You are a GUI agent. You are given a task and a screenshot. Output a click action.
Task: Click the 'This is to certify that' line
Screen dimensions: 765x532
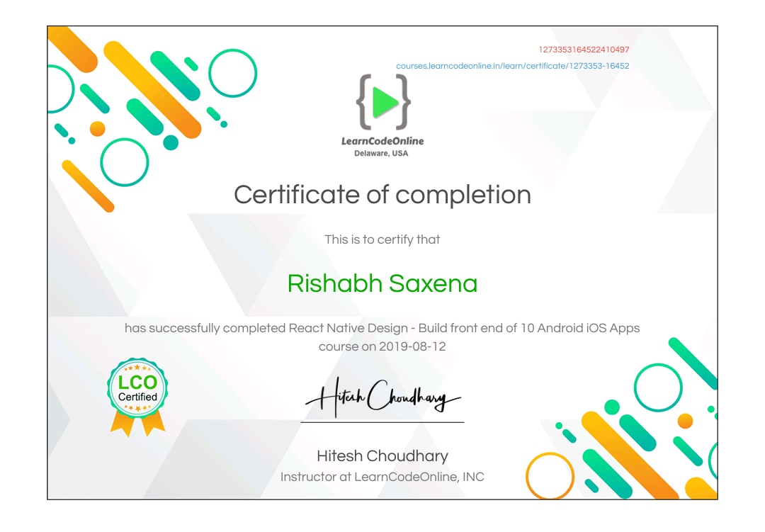(382, 239)
